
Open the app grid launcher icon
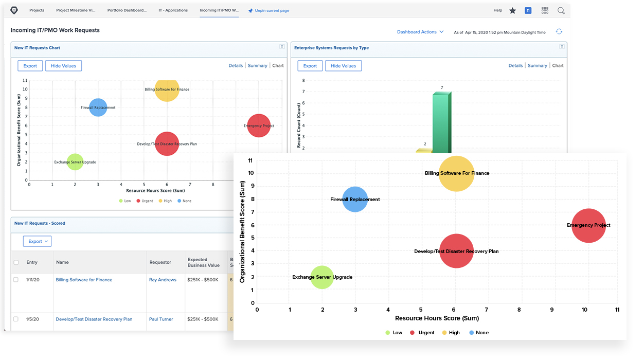click(x=545, y=10)
